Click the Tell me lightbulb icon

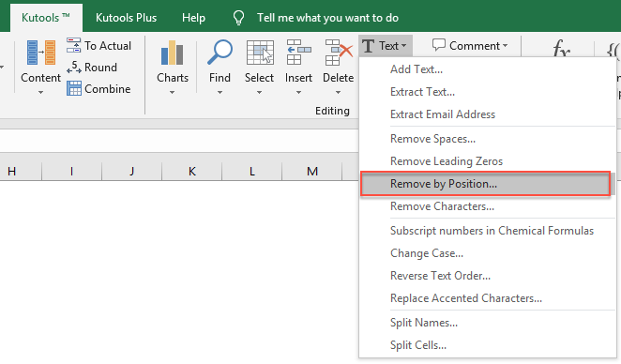[238, 18]
